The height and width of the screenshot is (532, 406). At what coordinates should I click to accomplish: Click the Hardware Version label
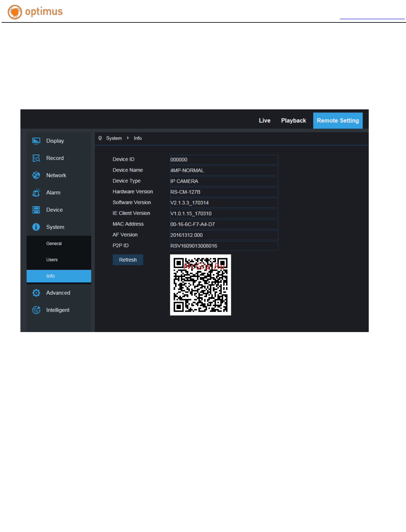(x=133, y=192)
